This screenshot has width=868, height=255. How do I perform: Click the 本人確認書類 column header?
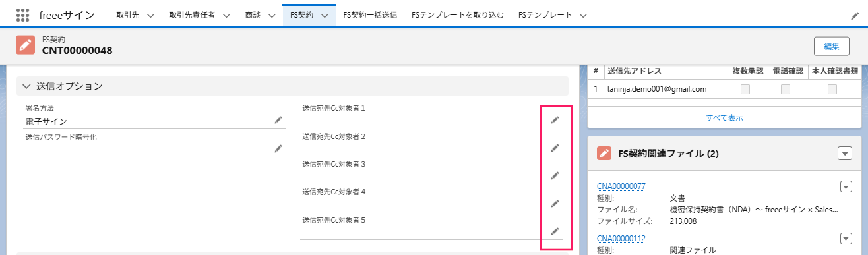pos(834,71)
